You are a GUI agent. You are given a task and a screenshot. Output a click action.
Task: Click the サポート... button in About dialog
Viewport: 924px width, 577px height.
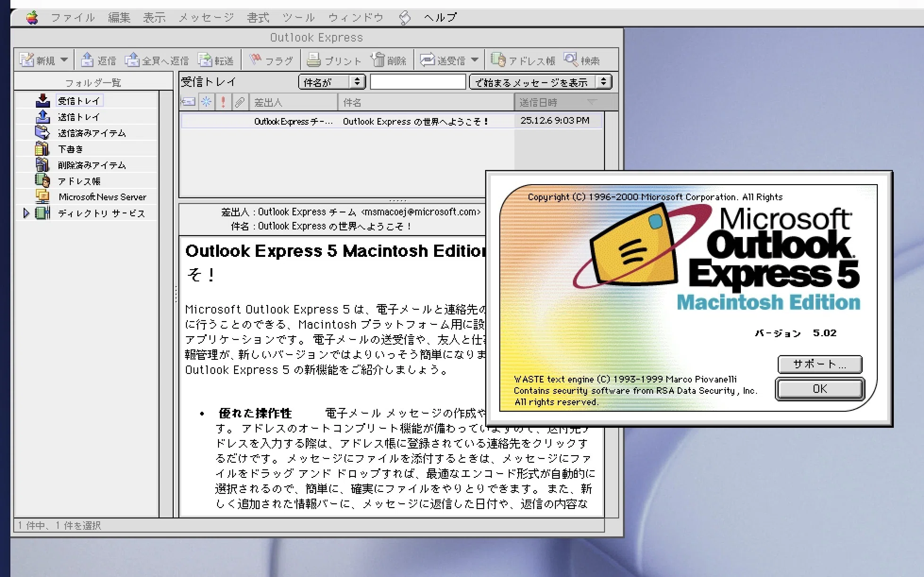[x=820, y=364]
